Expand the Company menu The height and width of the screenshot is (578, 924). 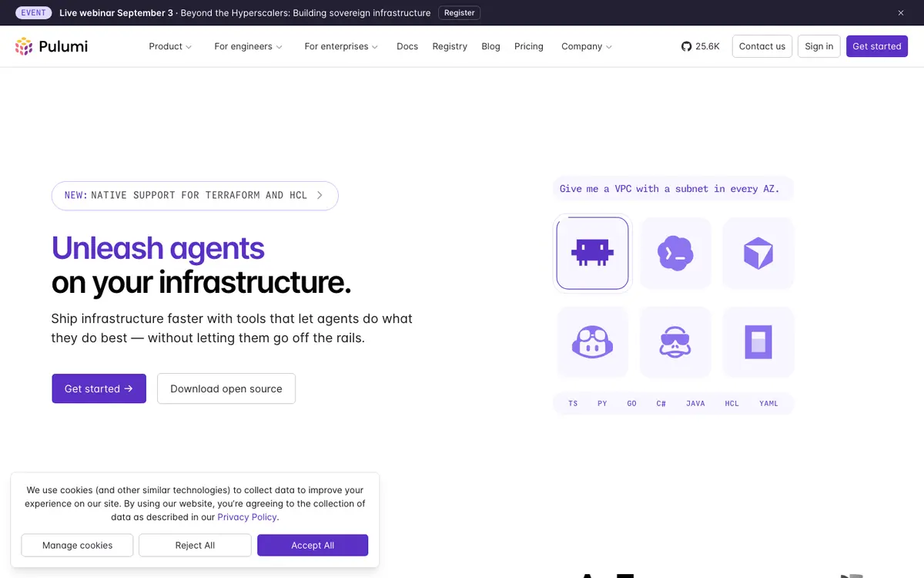point(587,46)
